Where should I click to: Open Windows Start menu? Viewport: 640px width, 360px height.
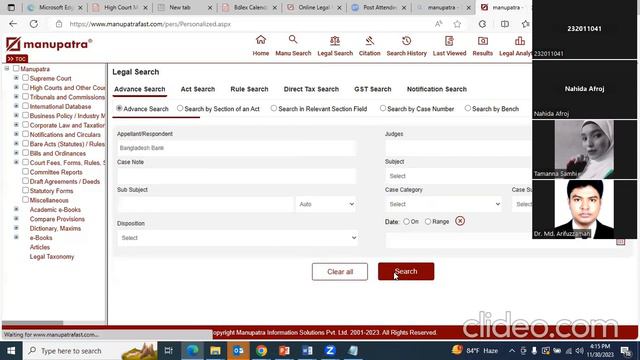11,351
